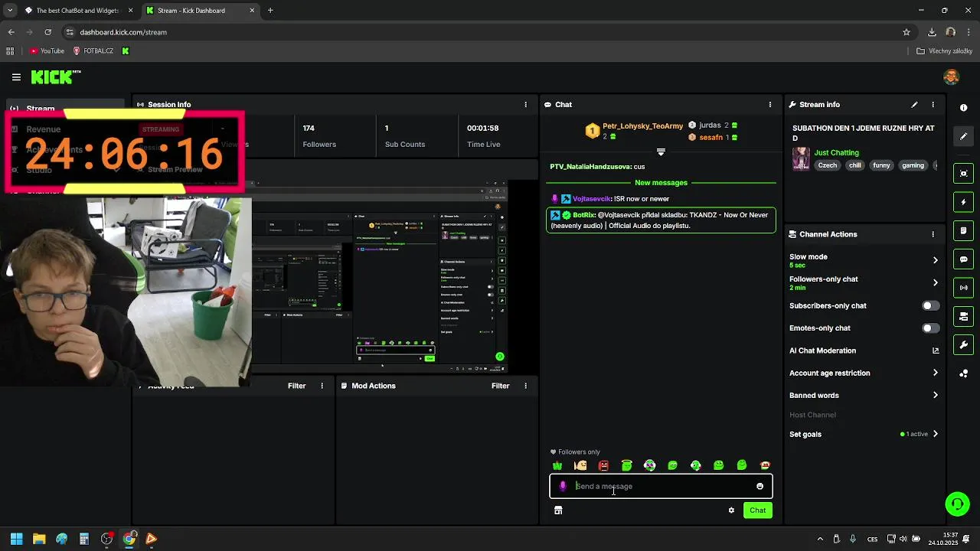Send message with Chat button
Image resolution: width=980 pixels, height=551 pixels.
pyautogui.click(x=757, y=510)
